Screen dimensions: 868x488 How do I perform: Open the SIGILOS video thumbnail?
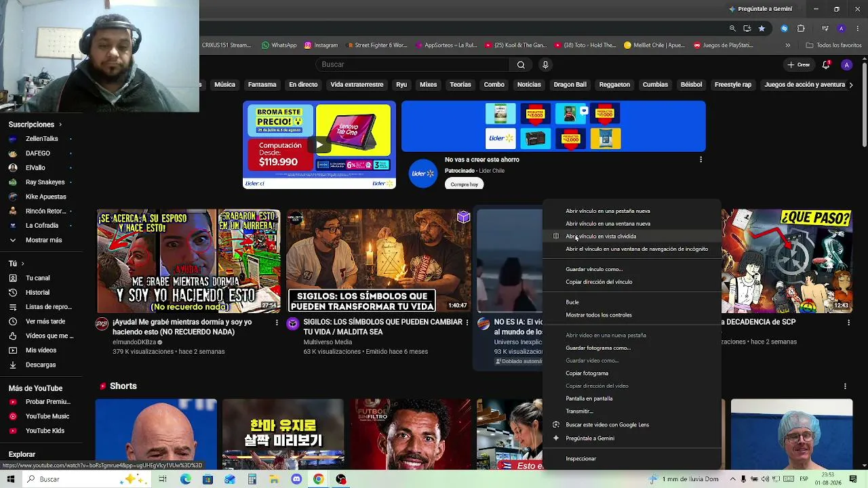tap(378, 261)
